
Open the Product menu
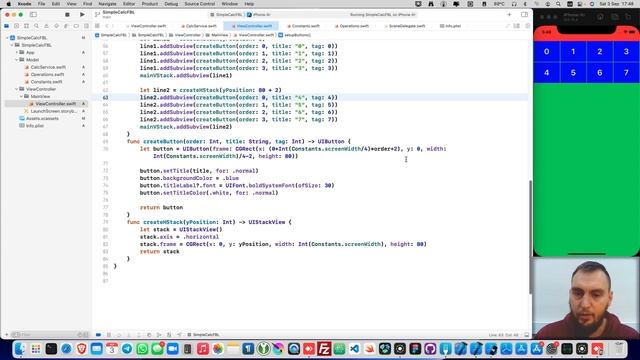pos(150,4)
